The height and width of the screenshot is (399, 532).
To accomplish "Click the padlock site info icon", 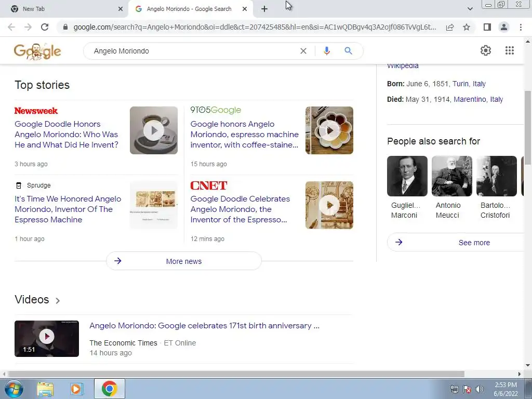I will coord(65,27).
